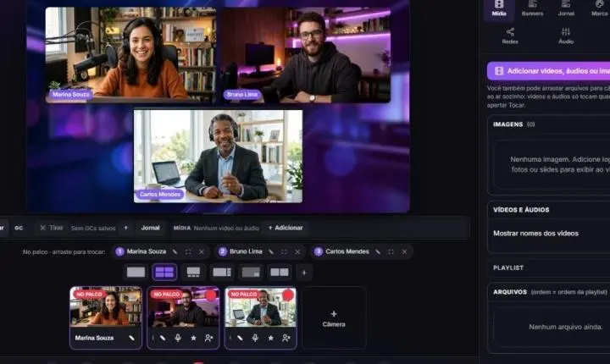Remove Carlos Mendes from stage
610x364 pixels.
point(404,251)
